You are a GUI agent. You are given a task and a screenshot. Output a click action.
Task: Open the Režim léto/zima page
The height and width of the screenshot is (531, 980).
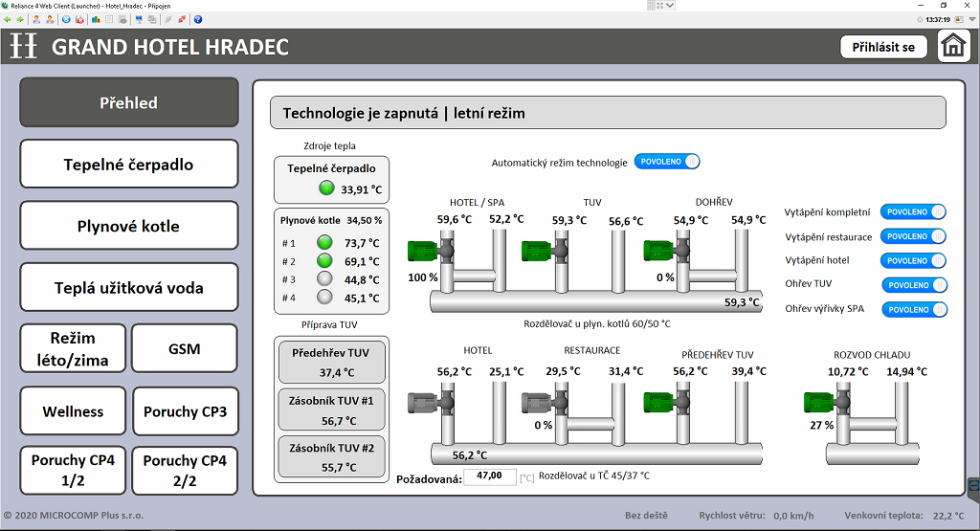coord(73,349)
